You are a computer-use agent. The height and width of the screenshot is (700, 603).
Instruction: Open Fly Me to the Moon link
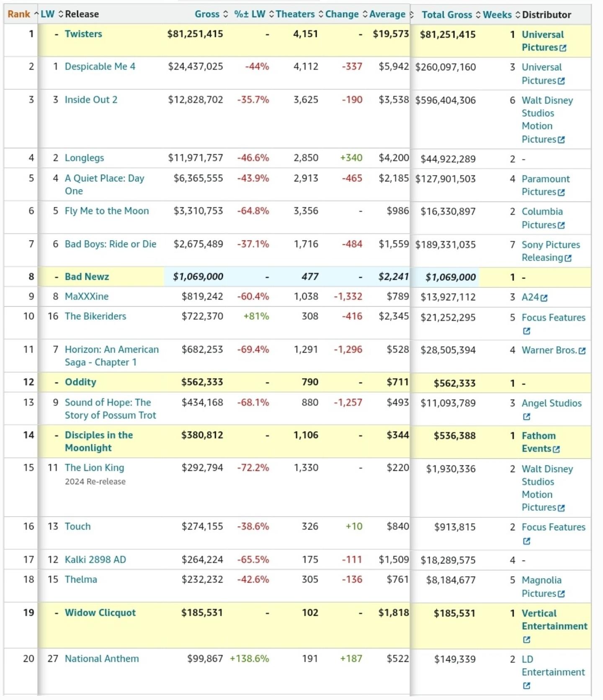(107, 211)
